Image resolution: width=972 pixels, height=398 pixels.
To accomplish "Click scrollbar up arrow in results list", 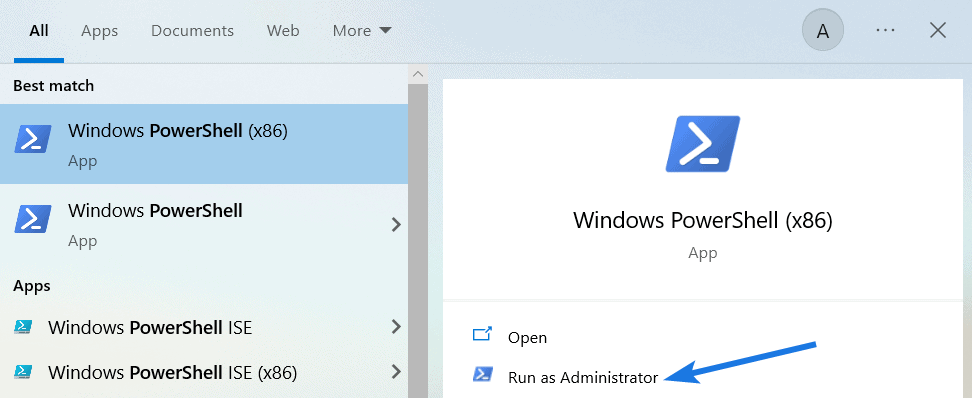I will (418, 74).
